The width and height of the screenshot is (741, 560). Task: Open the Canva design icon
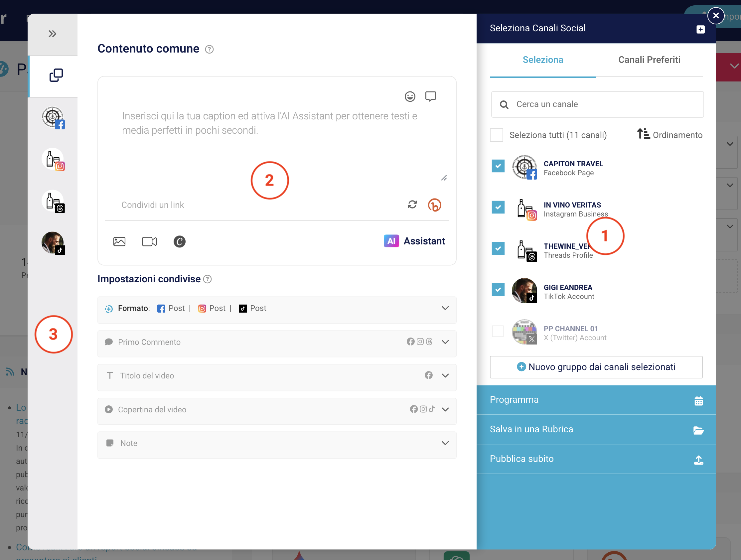click(179, 241)
